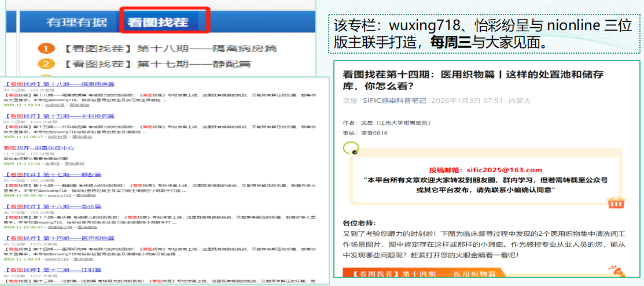The height and width of the screenshot is (286, 644).
Task: Click the green circle quote icon above the notice
Action: click(x=351, y=148)
